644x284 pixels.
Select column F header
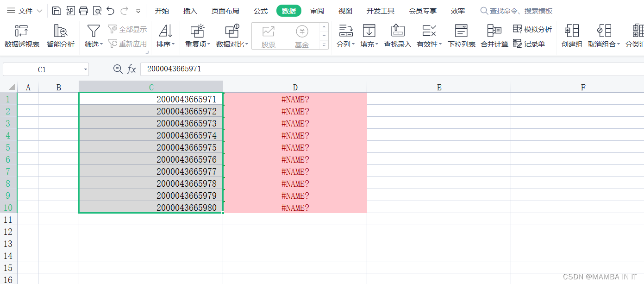pos(577,87)
